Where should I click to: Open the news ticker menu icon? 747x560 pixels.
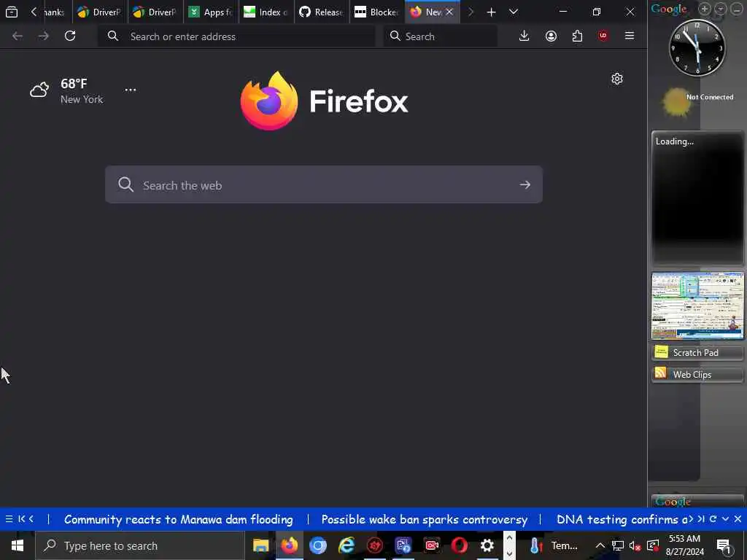coord(9,519)
